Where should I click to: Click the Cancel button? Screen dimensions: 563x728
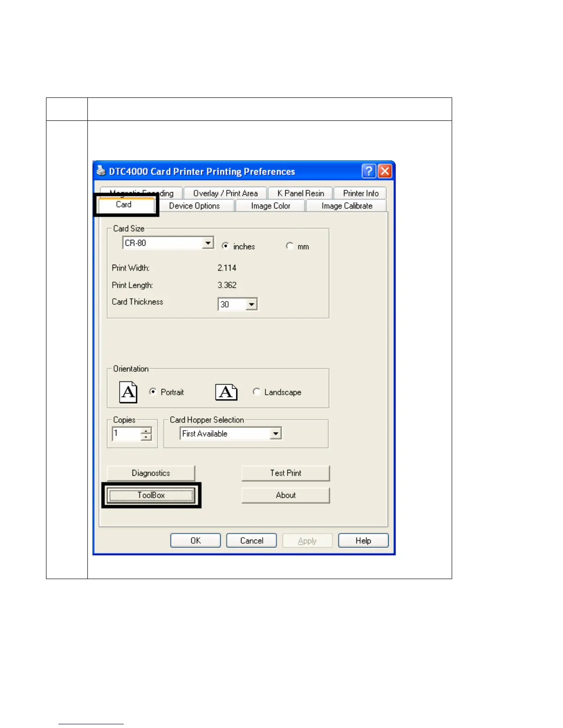tap(252, 540)
